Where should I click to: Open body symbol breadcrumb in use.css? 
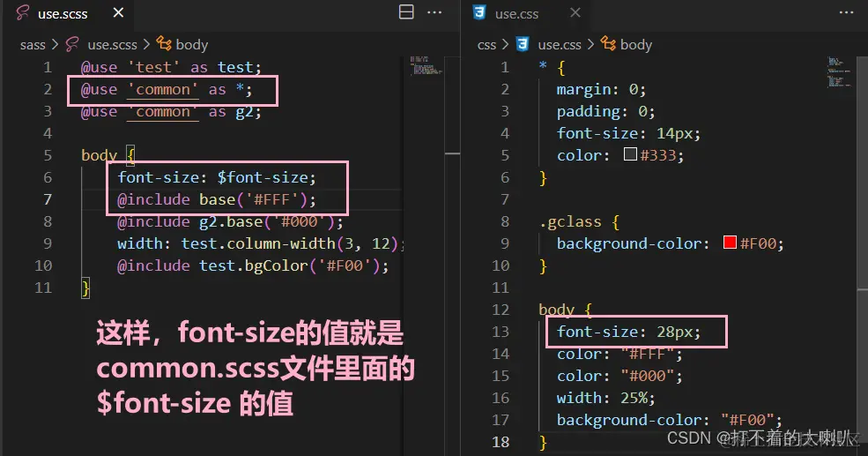636,44
